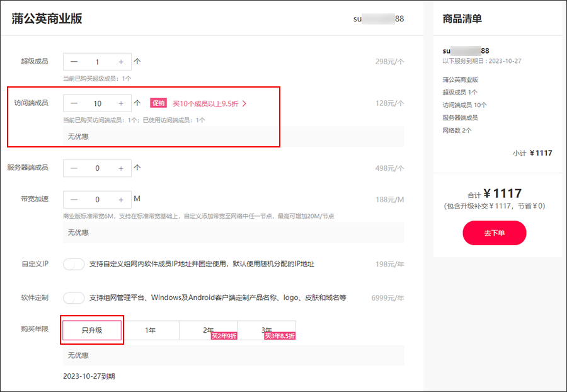Click the 服务器端成员 quantity field
The width and height of the screenshot is (567, 392).
pos(97,168)
